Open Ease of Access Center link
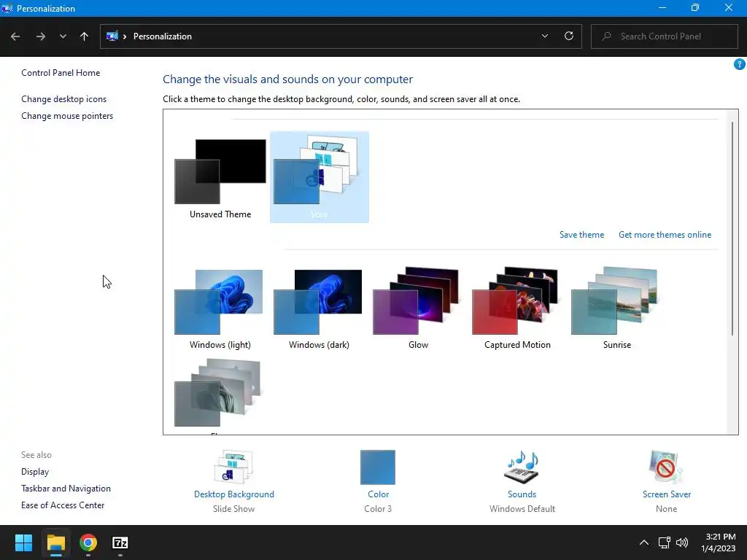The width and height of the screenshot is (747, 560). point(63,505)
